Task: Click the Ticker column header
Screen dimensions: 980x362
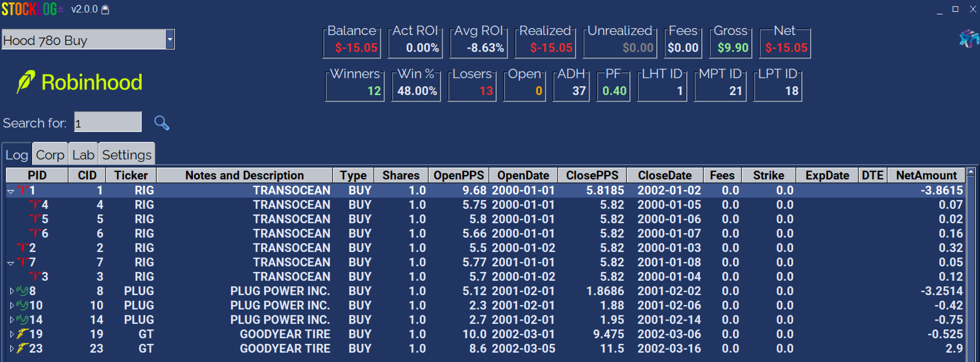Action: 130,175
